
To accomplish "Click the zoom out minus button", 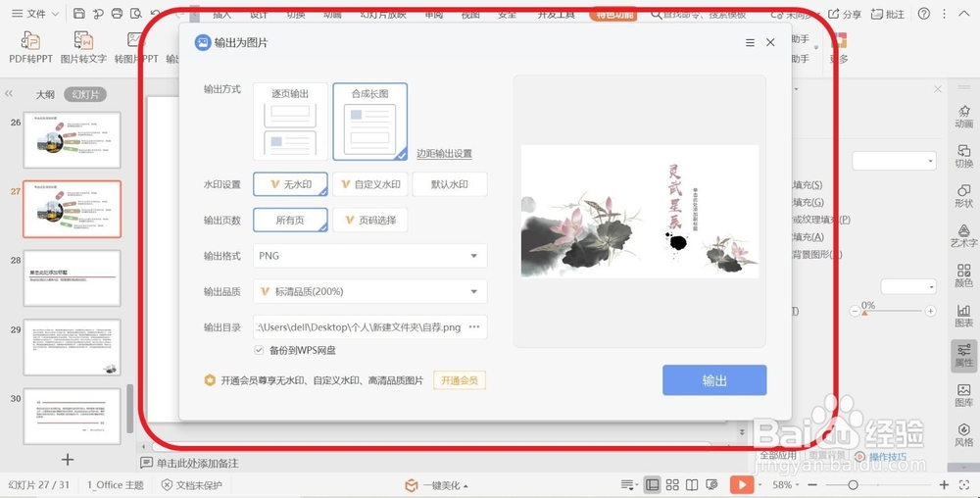I will click(x=812, y=485).
